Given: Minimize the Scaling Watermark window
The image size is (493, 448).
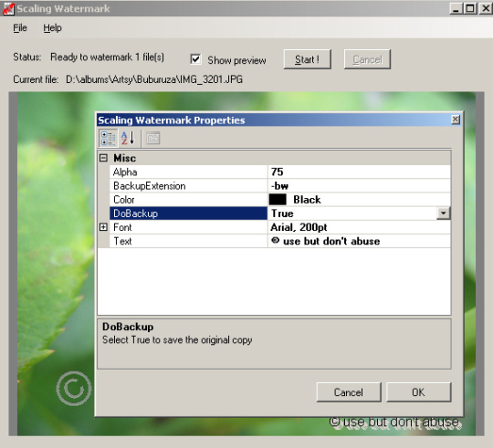Looking at the screenshot, I should 456,8.
